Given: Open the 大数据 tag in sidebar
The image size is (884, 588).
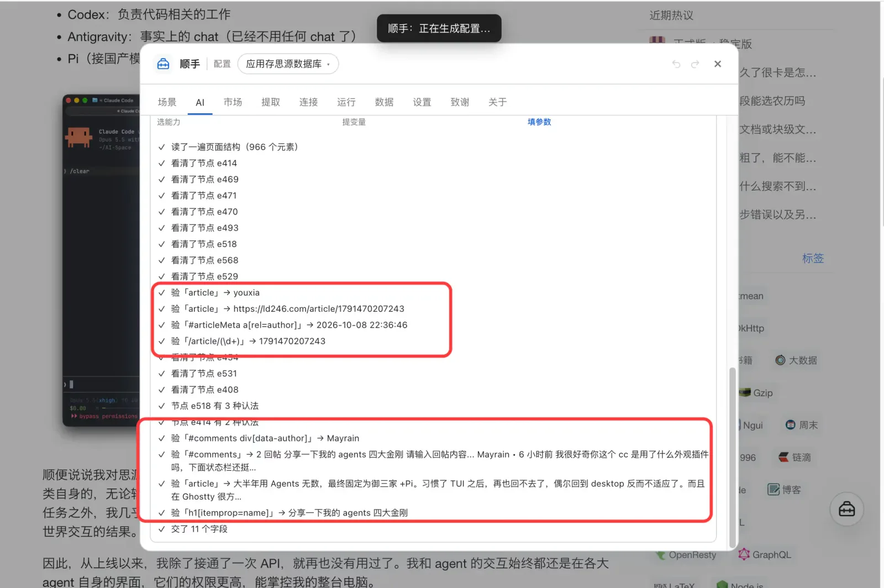Looking at the screenshot, I should tap(796, 360).
